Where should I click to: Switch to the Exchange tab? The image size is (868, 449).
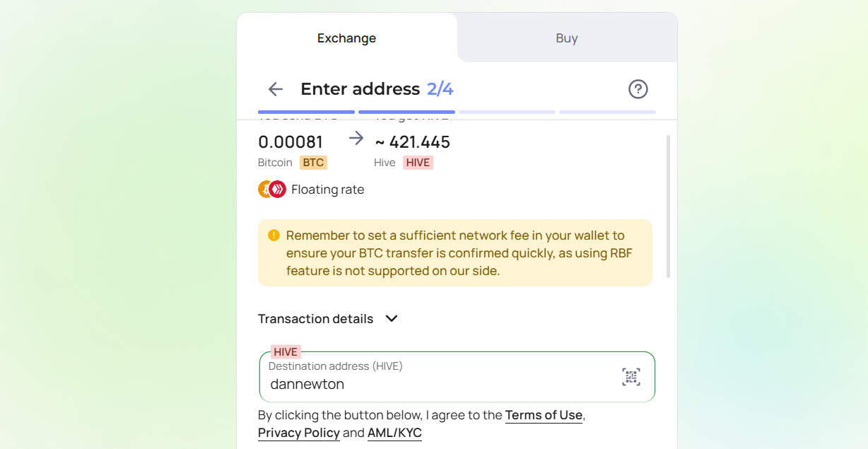click(347, 38)
